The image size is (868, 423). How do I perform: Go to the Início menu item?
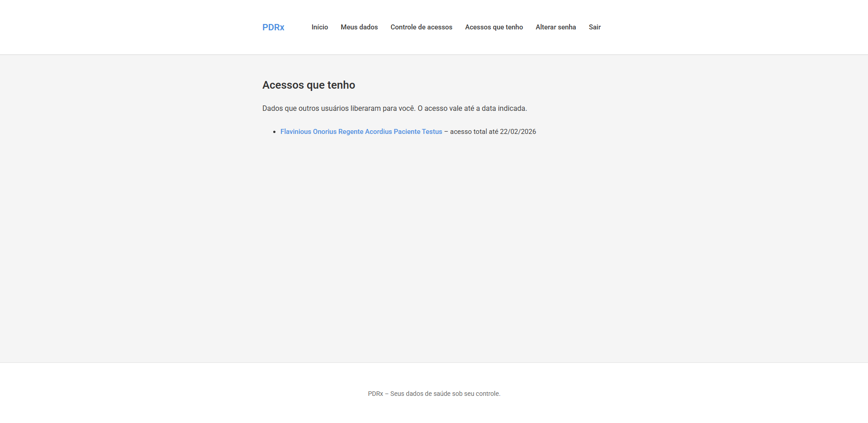point(320,27)
